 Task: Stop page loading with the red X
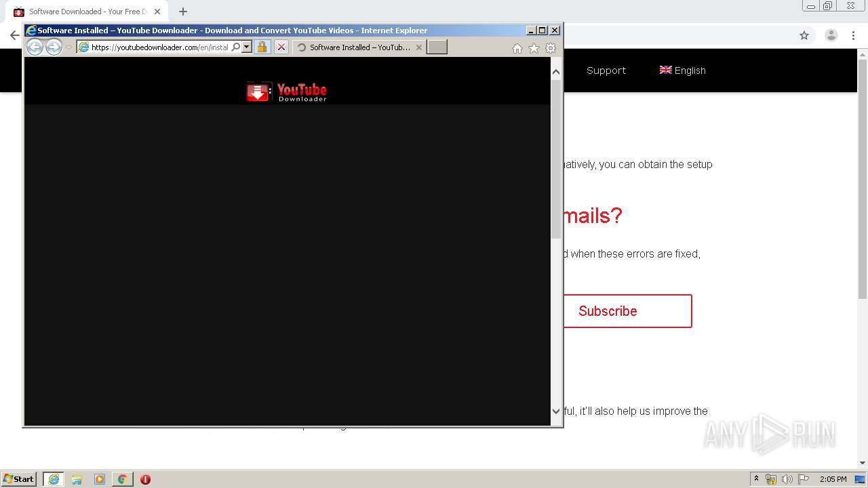281,47
